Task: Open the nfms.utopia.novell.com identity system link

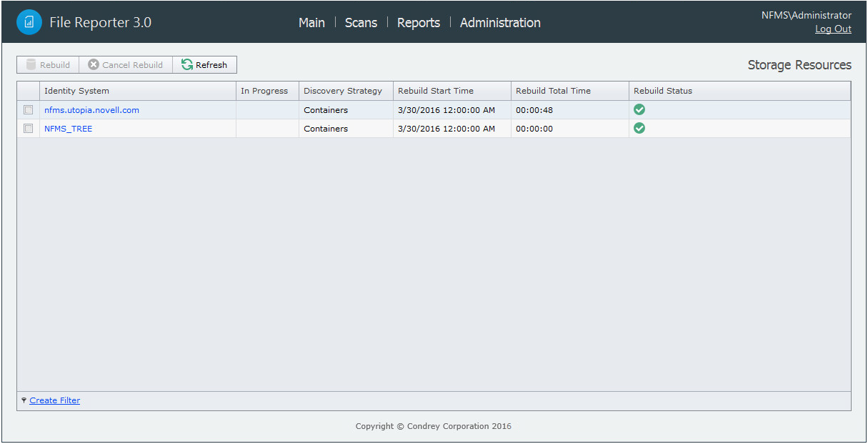Action: coord(91,109)
